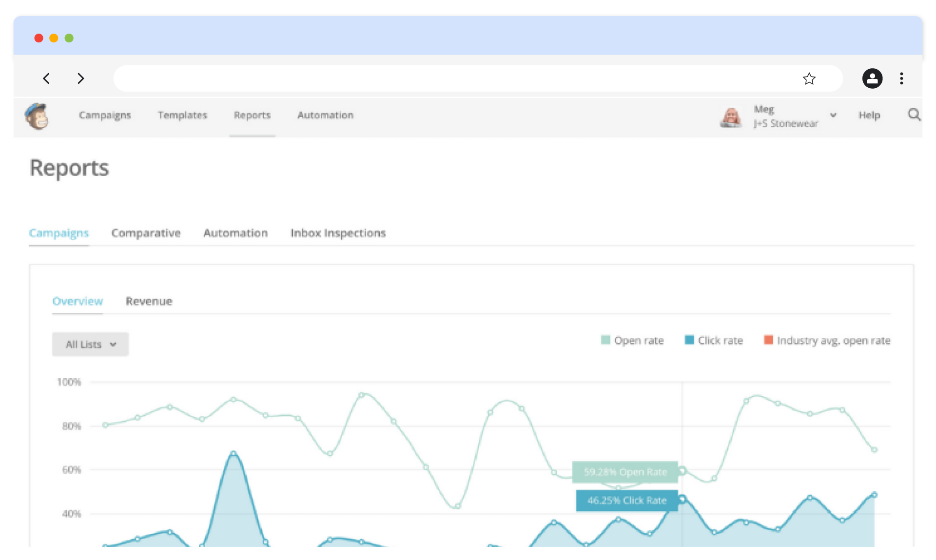Go to Automation in top navigation

325,116
